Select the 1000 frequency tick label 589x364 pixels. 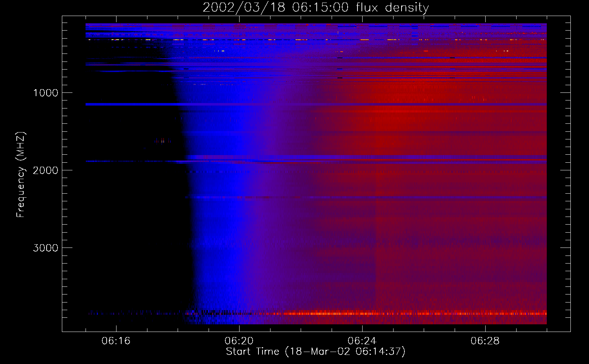click(x=46, y=93)
